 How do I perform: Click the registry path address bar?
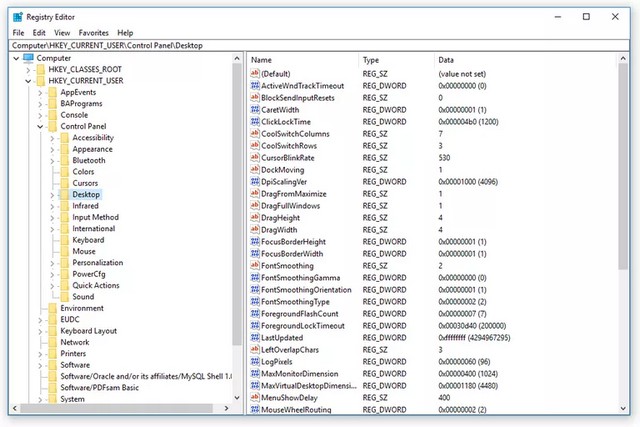(x=319, y=45)
